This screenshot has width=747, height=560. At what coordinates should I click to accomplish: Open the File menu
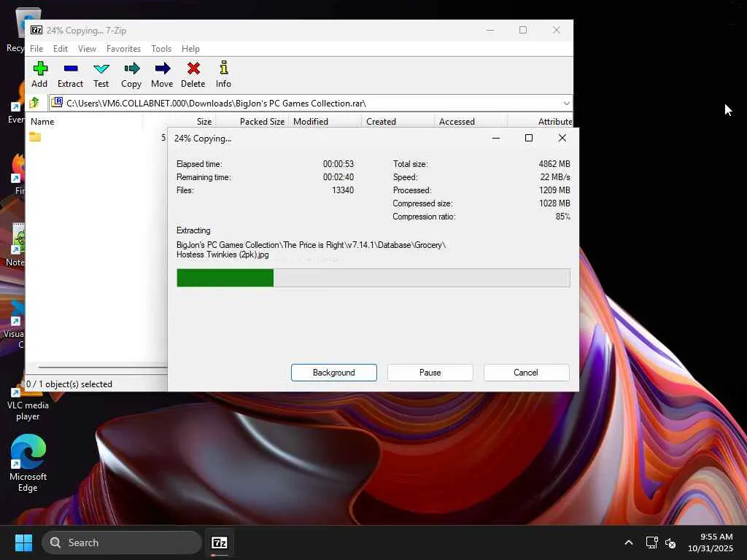[x=36, y=49]
